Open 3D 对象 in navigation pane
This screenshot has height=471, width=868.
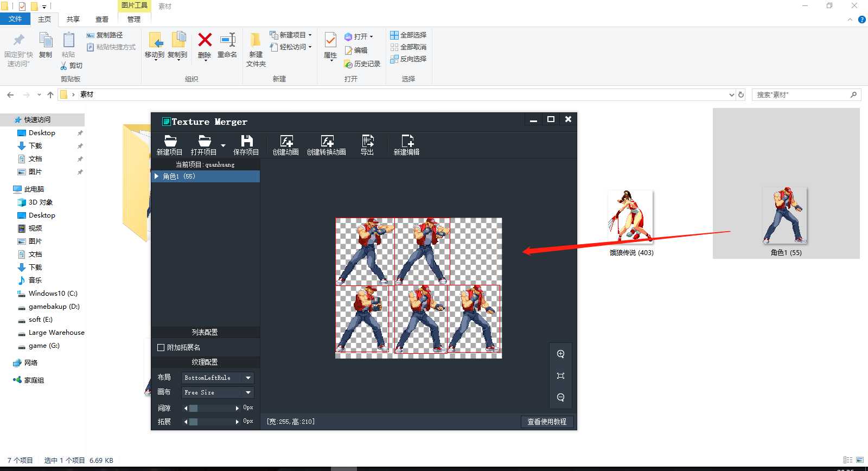click(x=41, y=202)
